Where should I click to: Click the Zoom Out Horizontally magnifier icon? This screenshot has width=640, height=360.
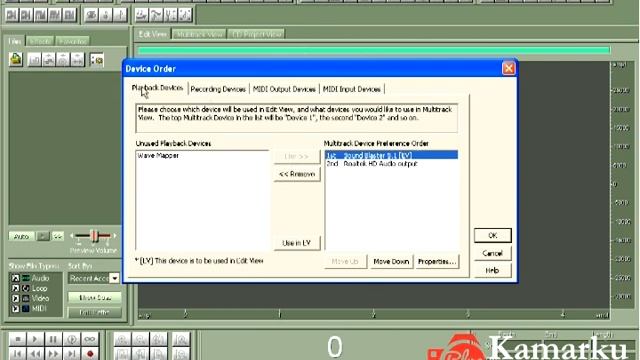(140, 339)
